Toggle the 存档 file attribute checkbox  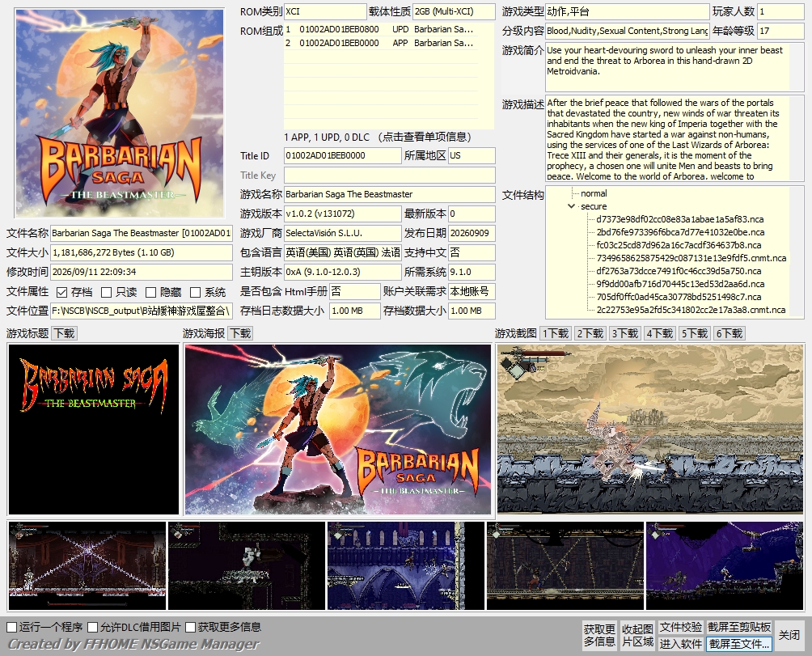coord(61,293)
